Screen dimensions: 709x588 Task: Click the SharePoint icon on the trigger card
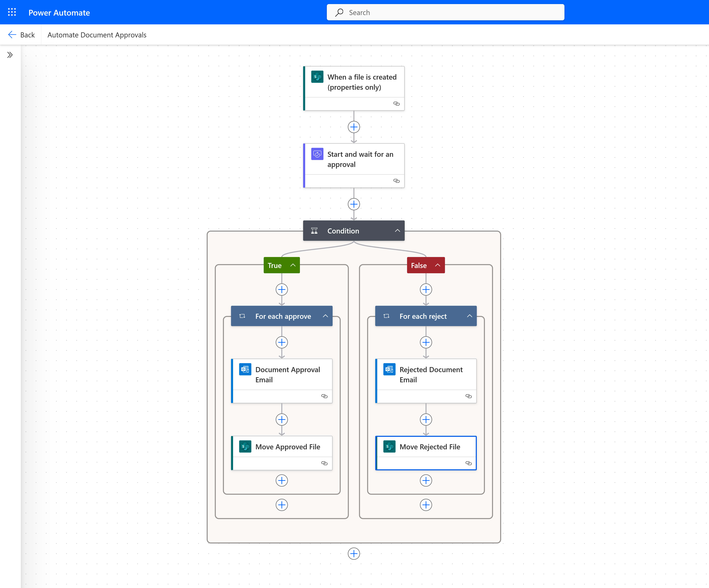tap(317, 77)
